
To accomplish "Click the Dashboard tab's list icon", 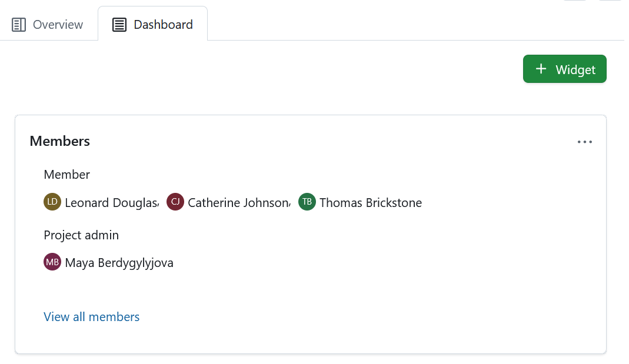I will pos(119,24).
